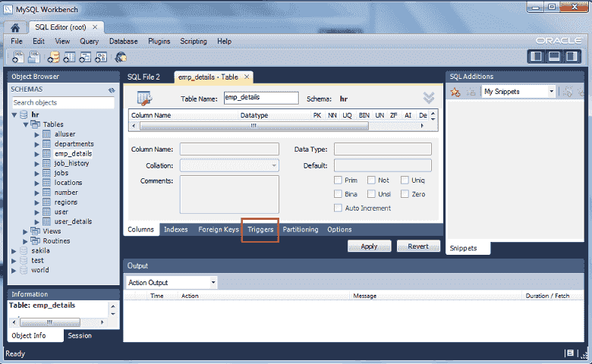This screenshot has width=592, height=364.
Task: Click the sakila schema database icon
Action: 24,251
